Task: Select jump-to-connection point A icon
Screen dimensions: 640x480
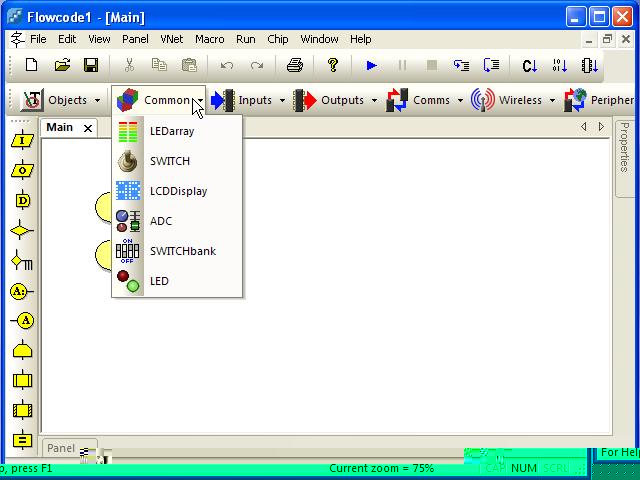Action: tap(22, 320)
